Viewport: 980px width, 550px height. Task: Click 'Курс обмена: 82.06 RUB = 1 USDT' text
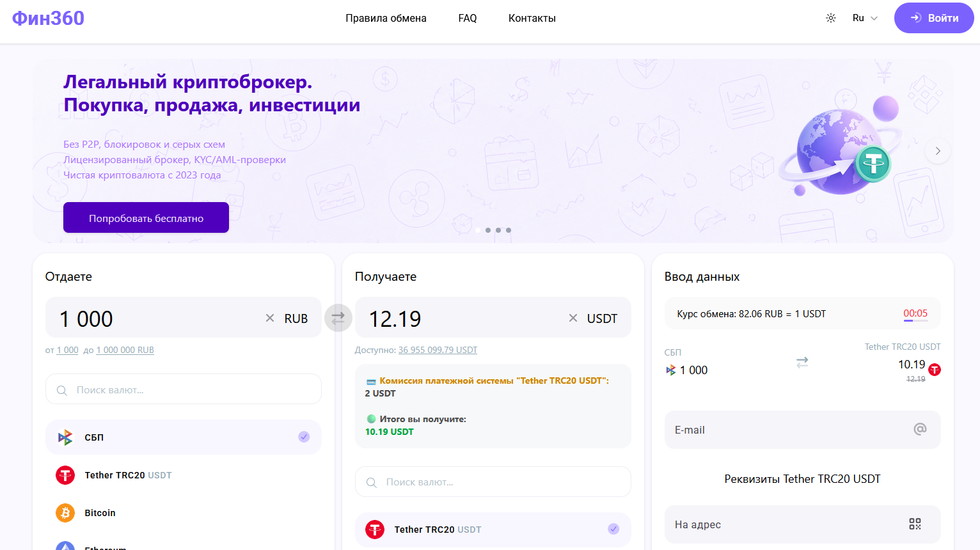point(752,314)
